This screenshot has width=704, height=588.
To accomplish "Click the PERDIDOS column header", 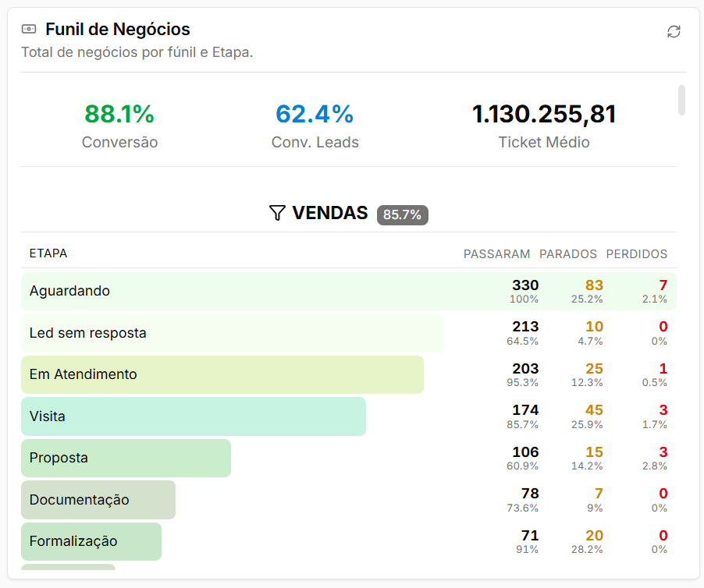I will [x=637, y=254].
